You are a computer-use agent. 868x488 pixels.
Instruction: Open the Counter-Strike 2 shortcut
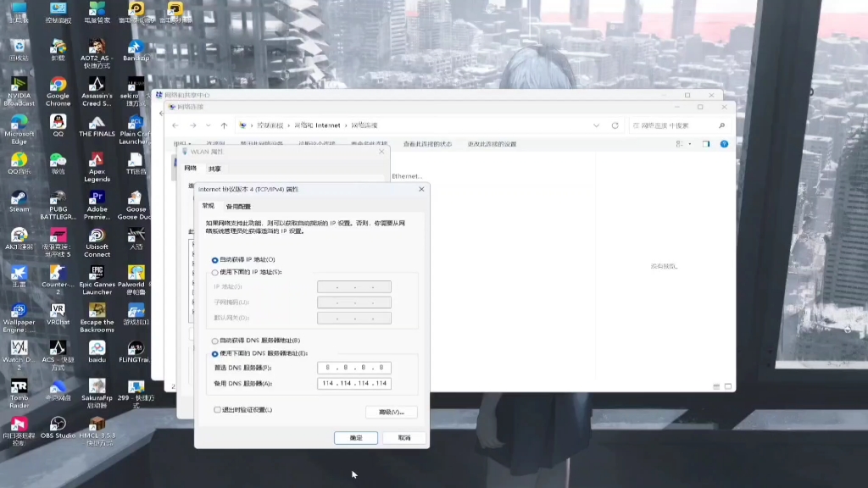click(x=58, y=280)
